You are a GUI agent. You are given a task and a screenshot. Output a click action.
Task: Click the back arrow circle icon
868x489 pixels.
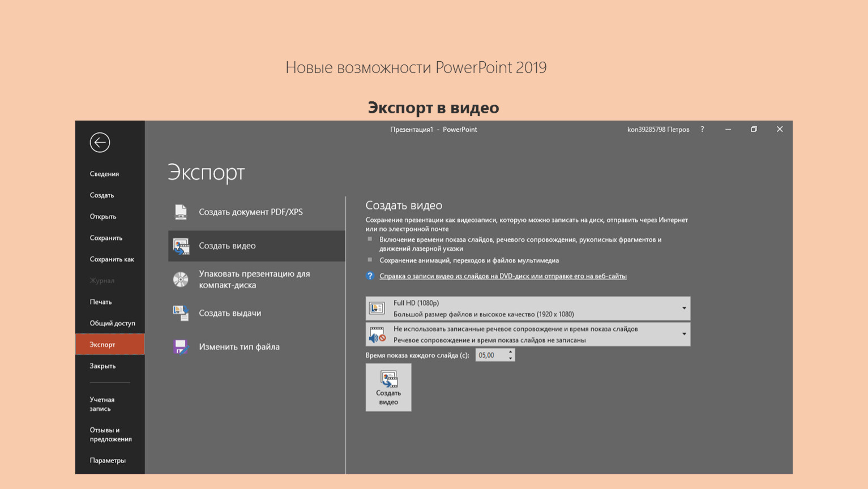point(100,142)
